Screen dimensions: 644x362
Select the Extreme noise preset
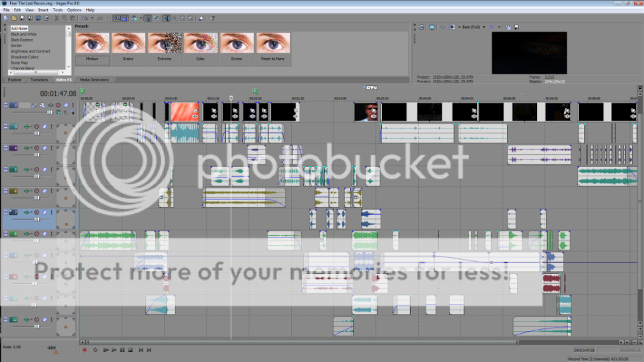164,48
